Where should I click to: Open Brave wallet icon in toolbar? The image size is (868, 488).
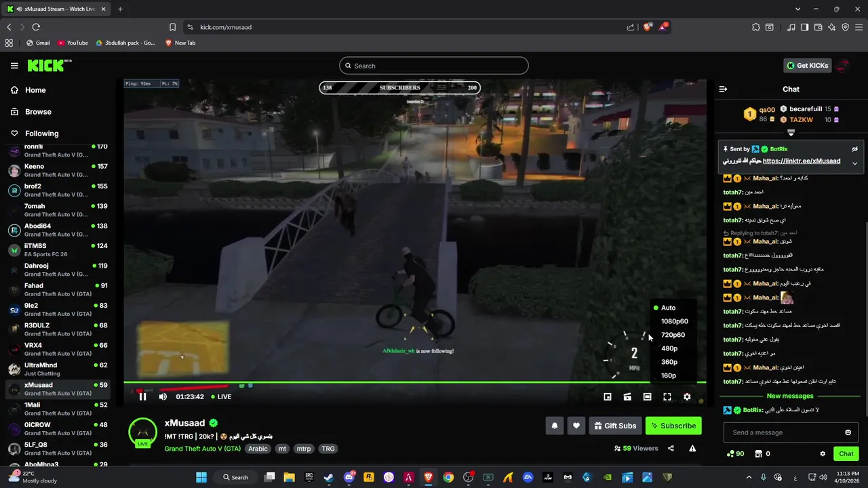818,27
